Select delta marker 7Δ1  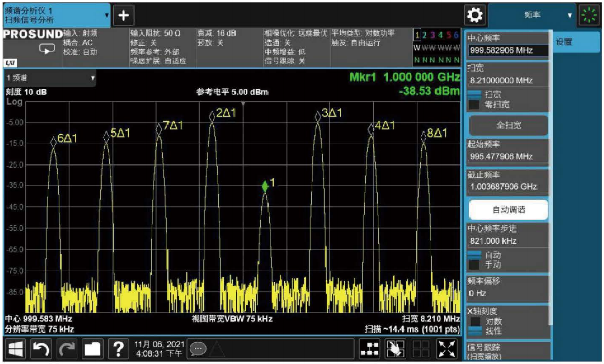click(159, 129)
